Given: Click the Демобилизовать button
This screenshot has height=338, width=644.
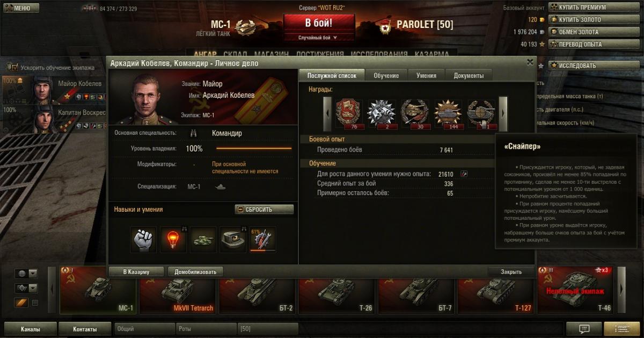Looking at the screenshot, I should pos(195,272).
